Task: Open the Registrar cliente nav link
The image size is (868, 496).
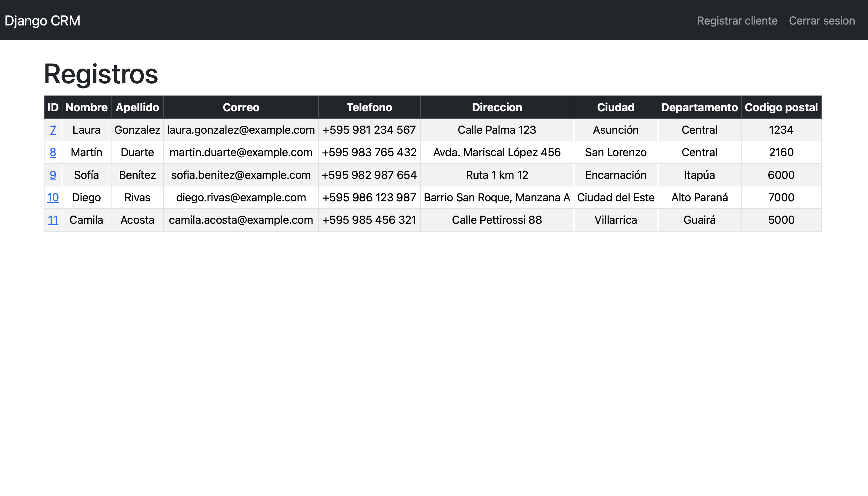Action: tap(737, 21)
